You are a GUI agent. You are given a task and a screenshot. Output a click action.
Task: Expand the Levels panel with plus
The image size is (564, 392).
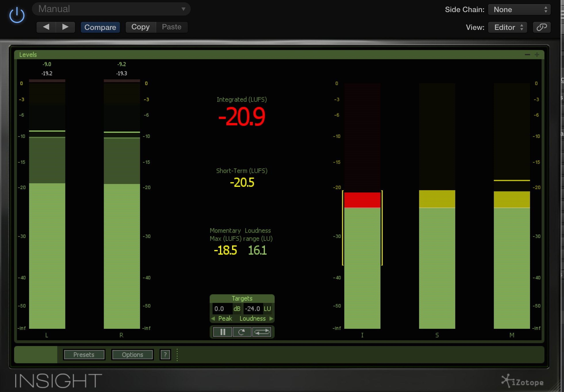coord(537,55)
